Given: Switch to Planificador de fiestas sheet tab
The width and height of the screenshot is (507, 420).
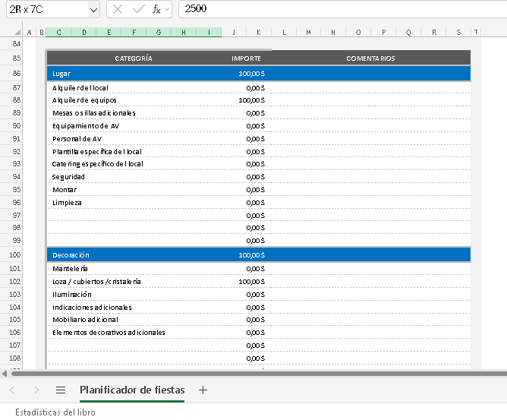Looking at the screenshot, I should (131, 390).
